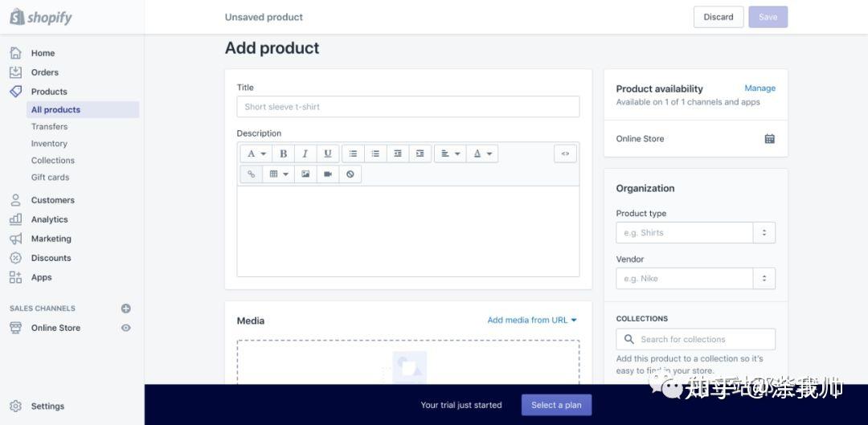Insert a link using the link icon
The height and width of the screenshot is (425, 868).
point(251,174)
